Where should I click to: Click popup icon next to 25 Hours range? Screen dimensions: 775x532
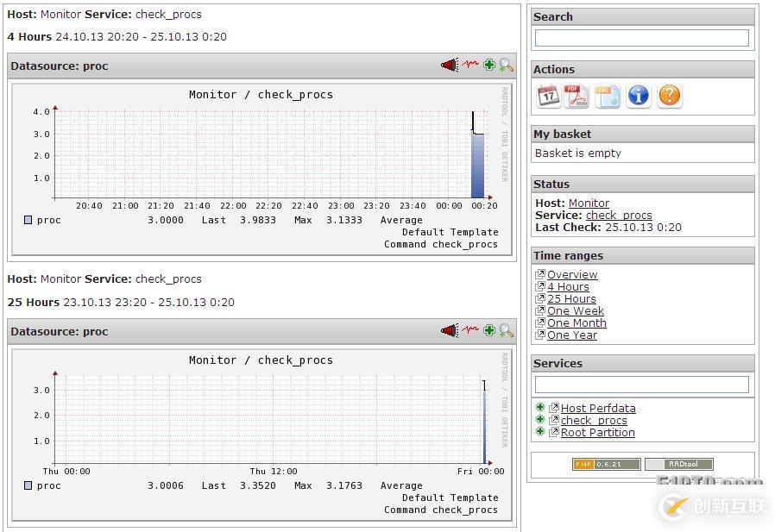540,297
